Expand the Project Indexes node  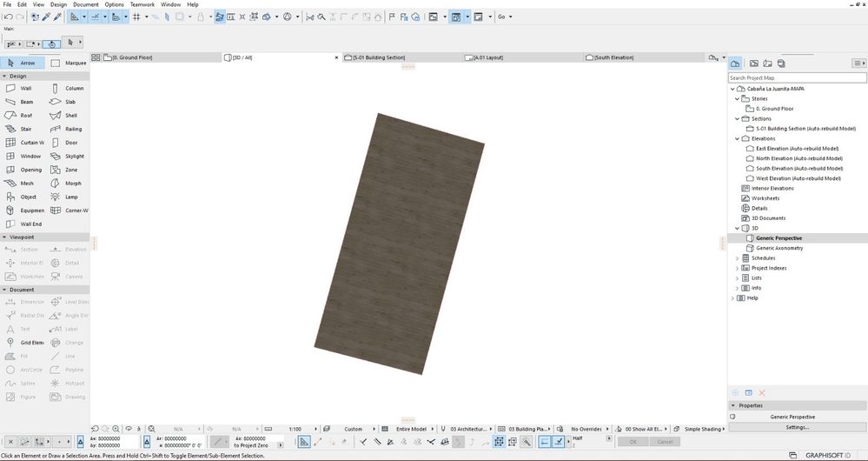click(x=737, y=268)
